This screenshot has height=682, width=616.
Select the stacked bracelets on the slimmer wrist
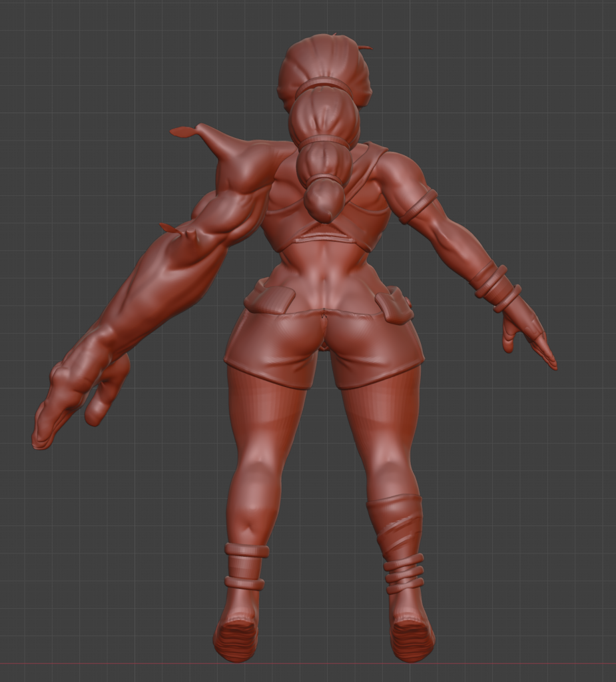coord(497,286)
